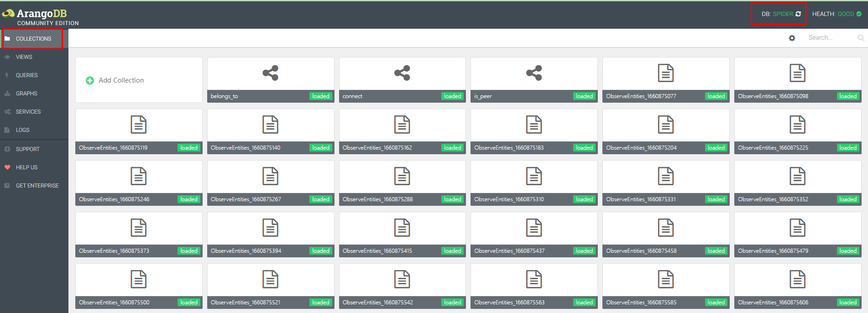
Task: Click the Support link in sidebar
Action: (27, 149)
